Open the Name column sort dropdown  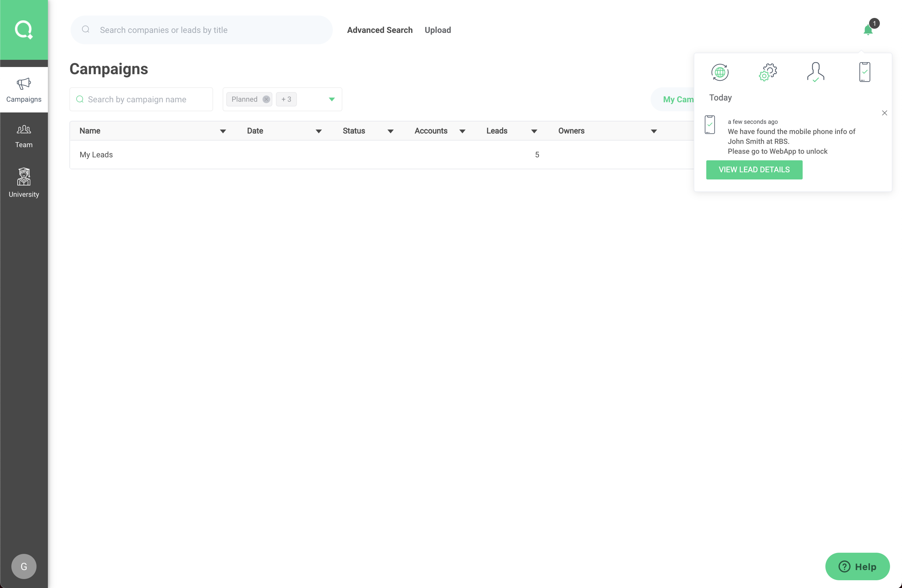click(x=223, y=131)
